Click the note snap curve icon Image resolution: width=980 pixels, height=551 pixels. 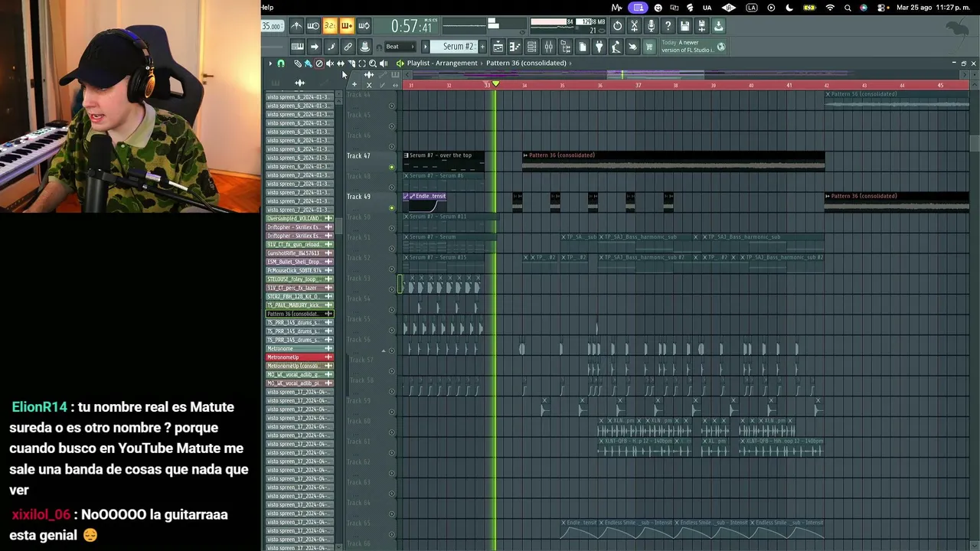pyautogui.click(x=331, y=47)
